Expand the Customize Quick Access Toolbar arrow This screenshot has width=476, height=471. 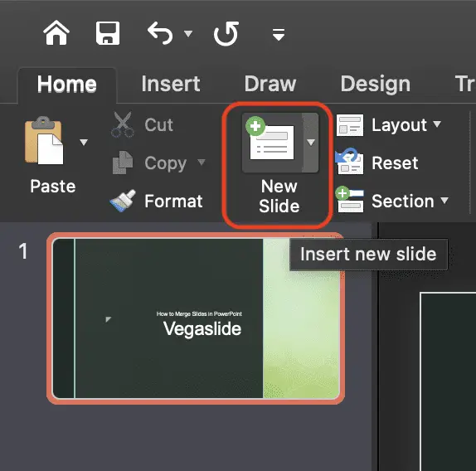tap(279, 34)
